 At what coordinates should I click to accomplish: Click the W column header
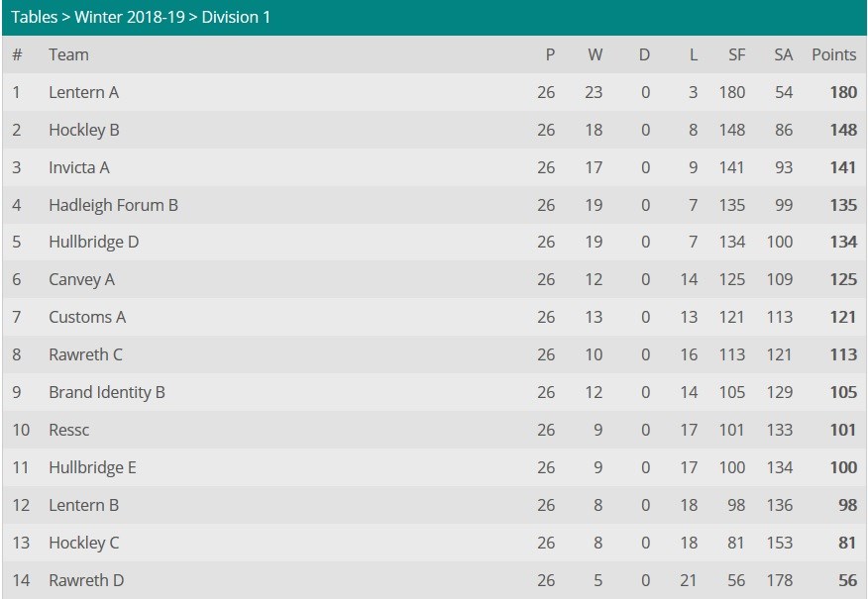[x=596, y=54]
